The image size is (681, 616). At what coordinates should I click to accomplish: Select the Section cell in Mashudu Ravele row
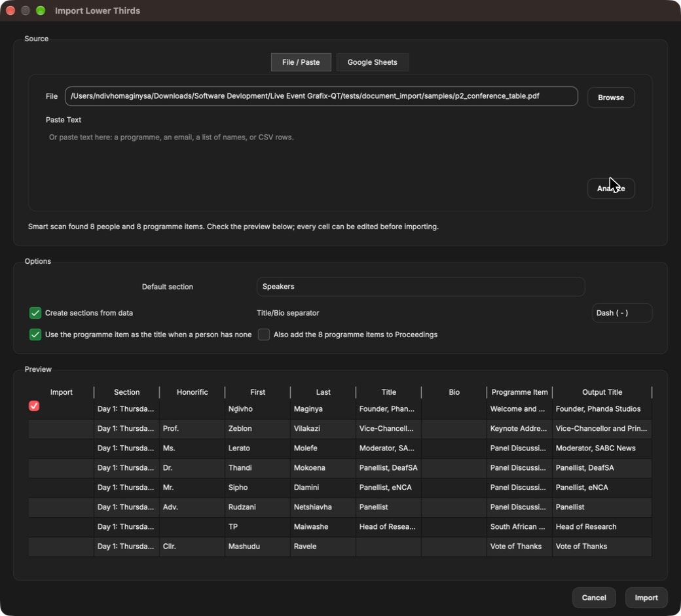(127, 546)
